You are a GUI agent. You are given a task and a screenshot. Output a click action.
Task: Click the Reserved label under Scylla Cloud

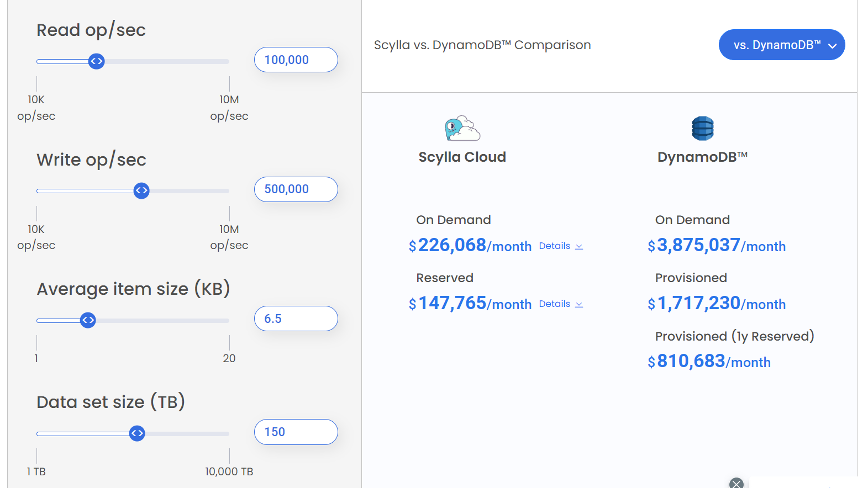click(x=445, y=278)
